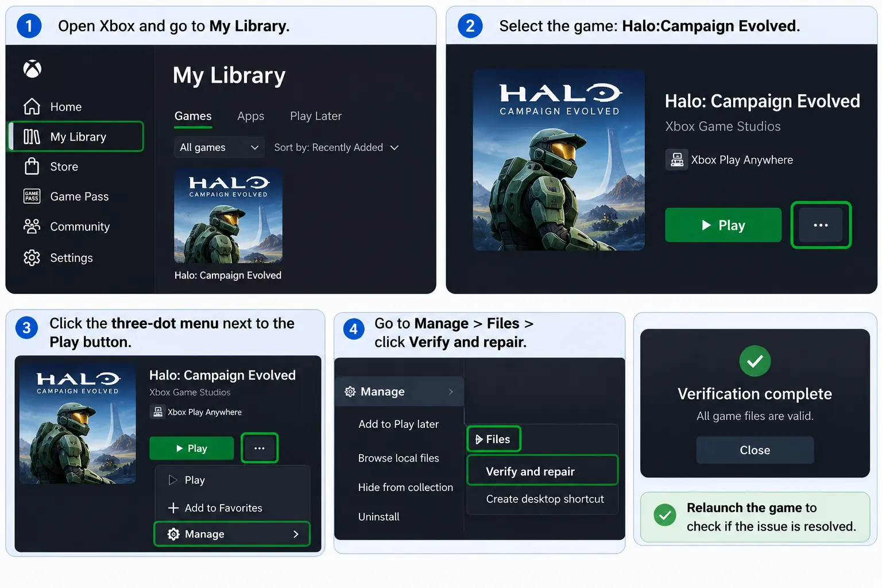Click green checkmark icon above Verification complete
The image size is (882, 588).
coord(755,361)
